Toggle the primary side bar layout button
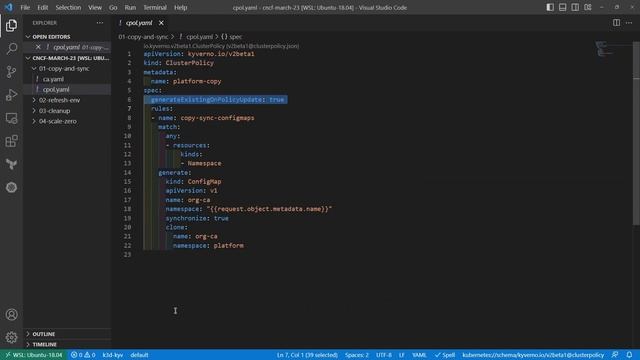This screenshot has width=640, height=360. coord(550,7)
